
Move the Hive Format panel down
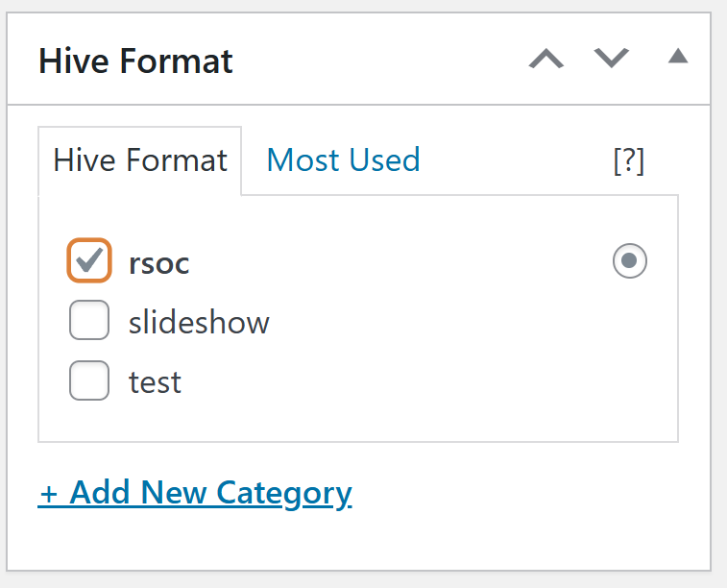[x=611, y=60]
